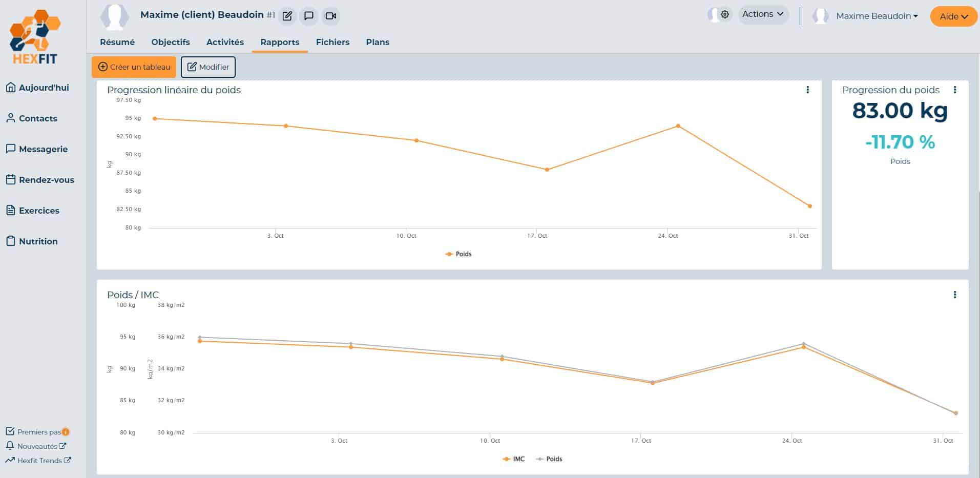Click the Hexfit Trends chart arrow icon
Screen dimensions: 980x478
[x=10, y=460]
